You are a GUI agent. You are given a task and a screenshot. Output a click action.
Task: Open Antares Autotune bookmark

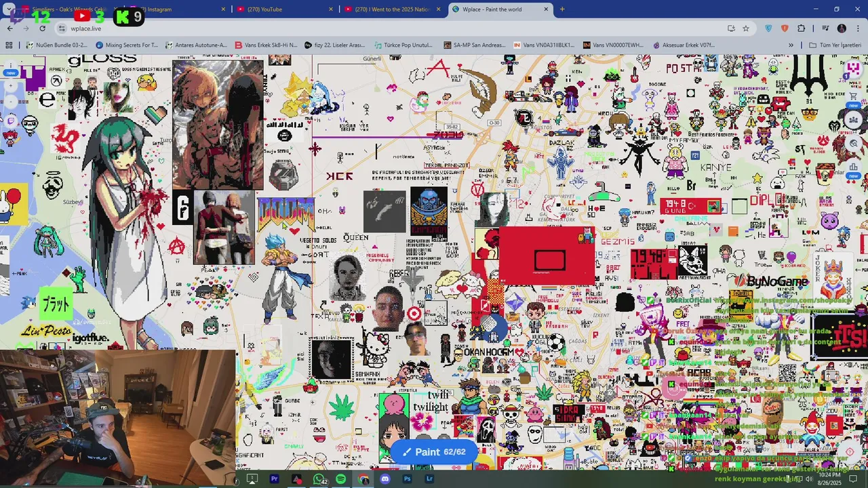pos(196,45)
